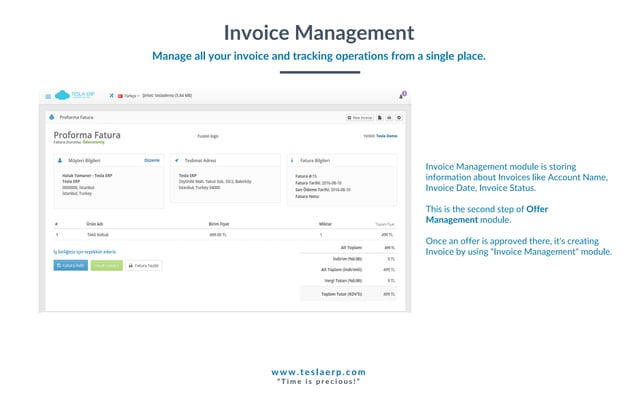Open the Tesla Demo authorized user link
Screen dimensions: 638x399
point(387,136)
